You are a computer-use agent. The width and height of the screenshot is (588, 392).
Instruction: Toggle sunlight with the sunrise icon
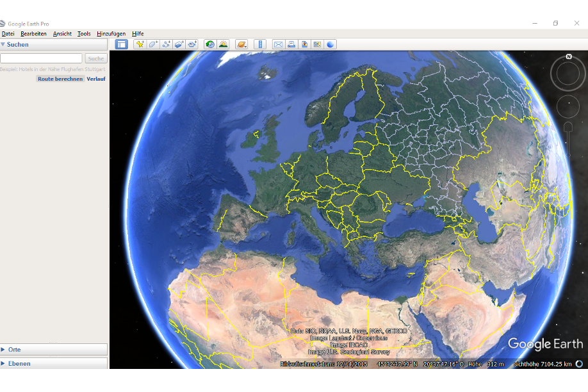point(224,44)
